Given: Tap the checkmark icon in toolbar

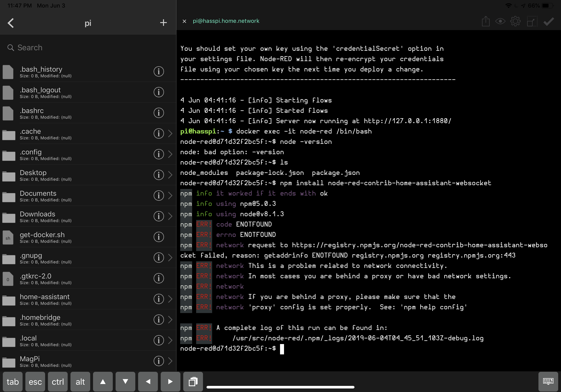Looking at the screenshot, I should (x=549, y=22).
